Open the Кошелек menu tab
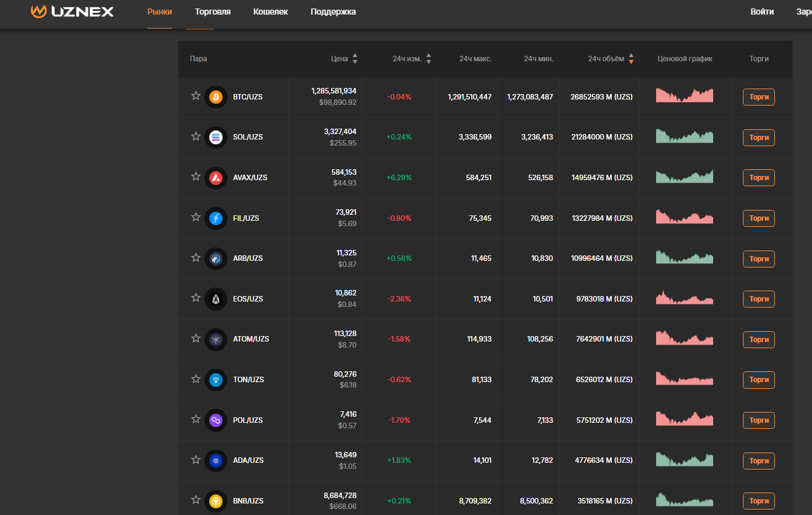Viewport: 812px width, 515px height. point(270,12)
